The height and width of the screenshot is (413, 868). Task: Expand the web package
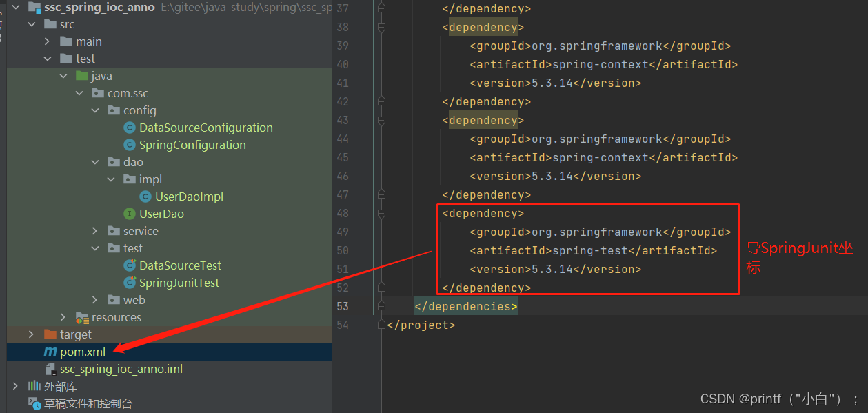click(96, 299)
